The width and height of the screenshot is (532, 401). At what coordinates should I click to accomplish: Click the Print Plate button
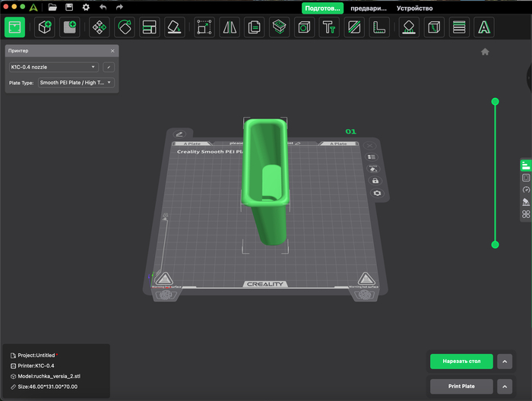click(x=461, y=386)
